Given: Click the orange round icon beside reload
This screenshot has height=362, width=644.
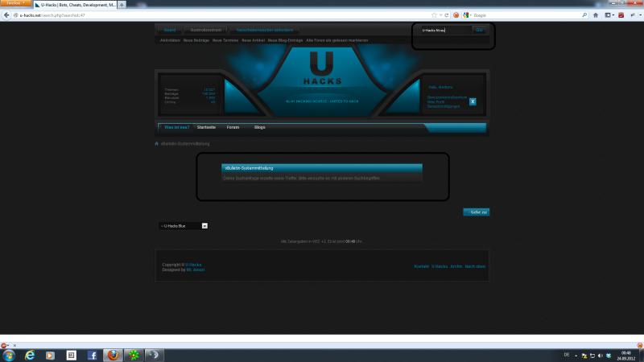Looking at the screenshot, I should coord(456,15).
